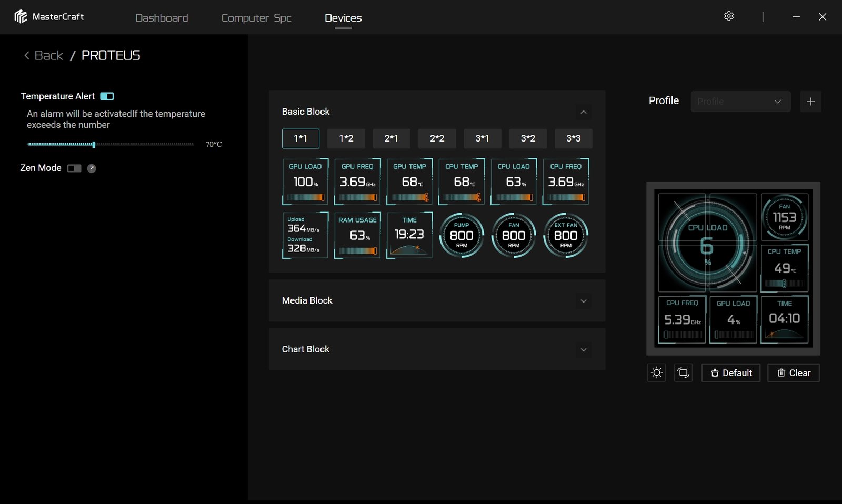Click the rotate screen icon below preview
This screenshot has width=842, height=504.
(683, 372)
